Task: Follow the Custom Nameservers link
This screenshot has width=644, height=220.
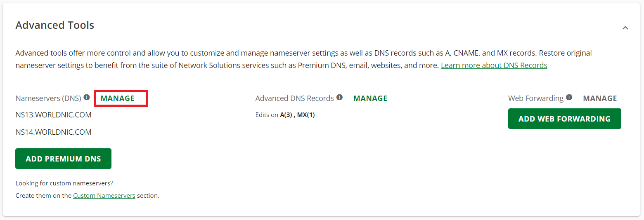Action: [104, 196]
